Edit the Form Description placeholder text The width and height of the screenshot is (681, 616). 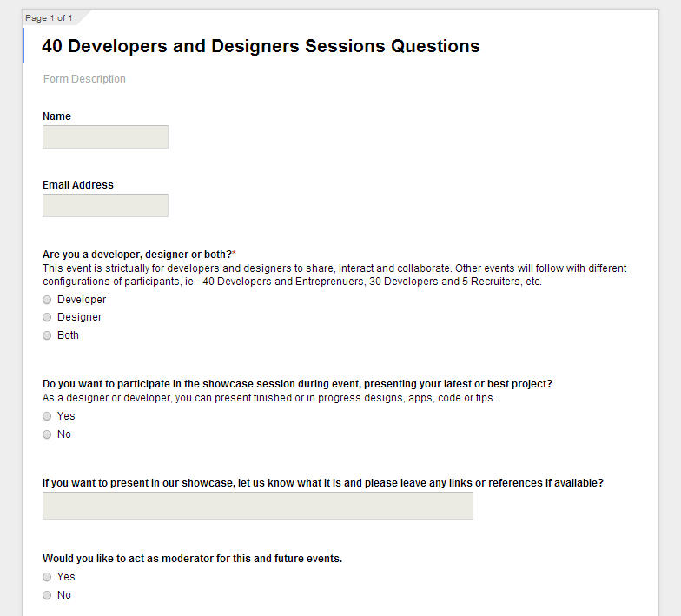[84, 78]
